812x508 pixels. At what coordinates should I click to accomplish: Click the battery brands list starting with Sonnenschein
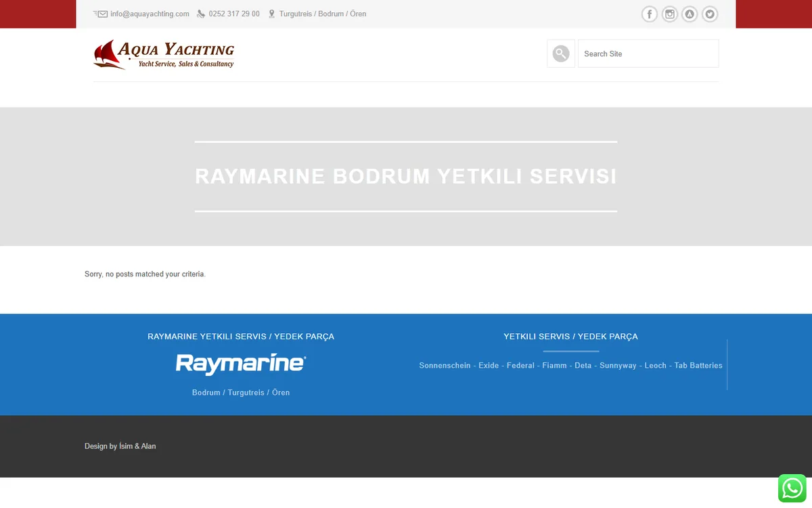tap(571, 365)
